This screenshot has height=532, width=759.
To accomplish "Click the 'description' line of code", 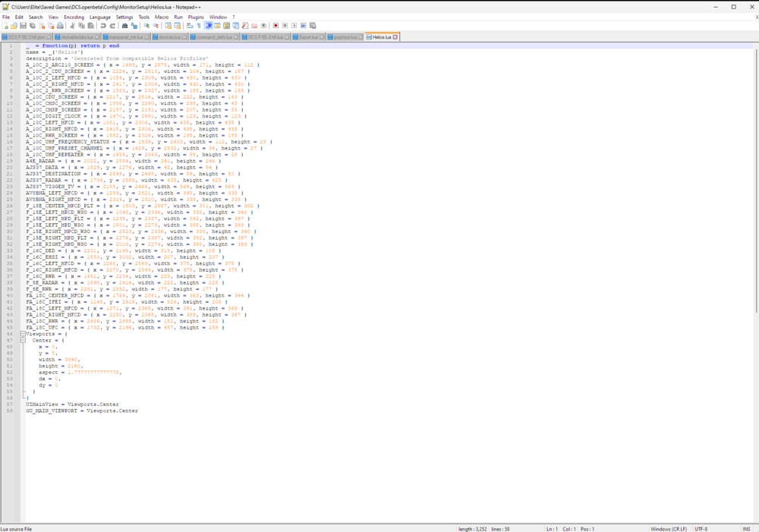I will click(117, 58).
